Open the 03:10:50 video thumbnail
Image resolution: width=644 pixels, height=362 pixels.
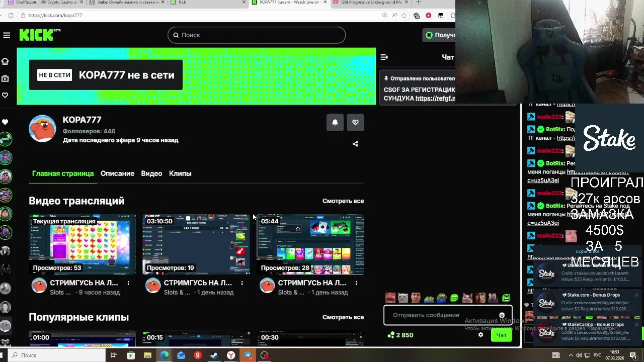coord(196,244)
